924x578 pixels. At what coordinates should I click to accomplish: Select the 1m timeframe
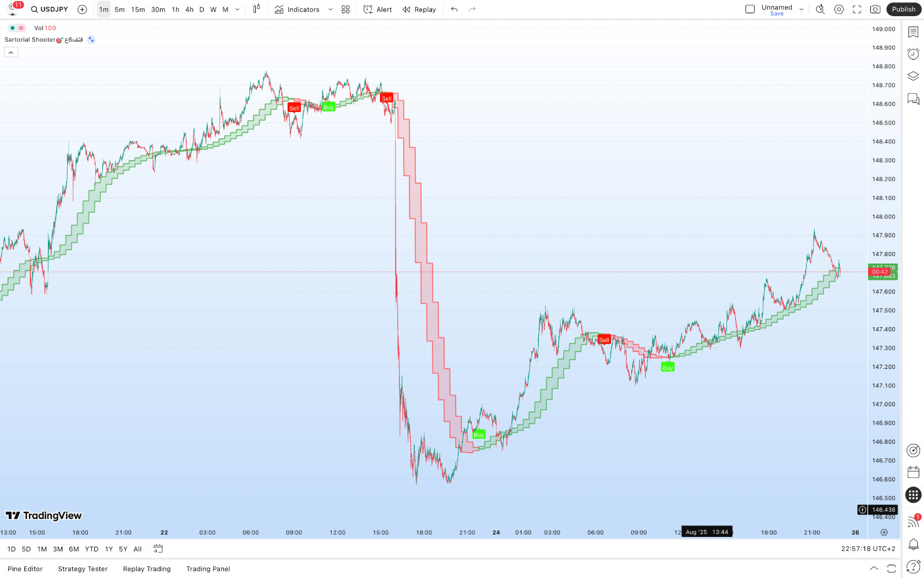click(x=103, y=9)
